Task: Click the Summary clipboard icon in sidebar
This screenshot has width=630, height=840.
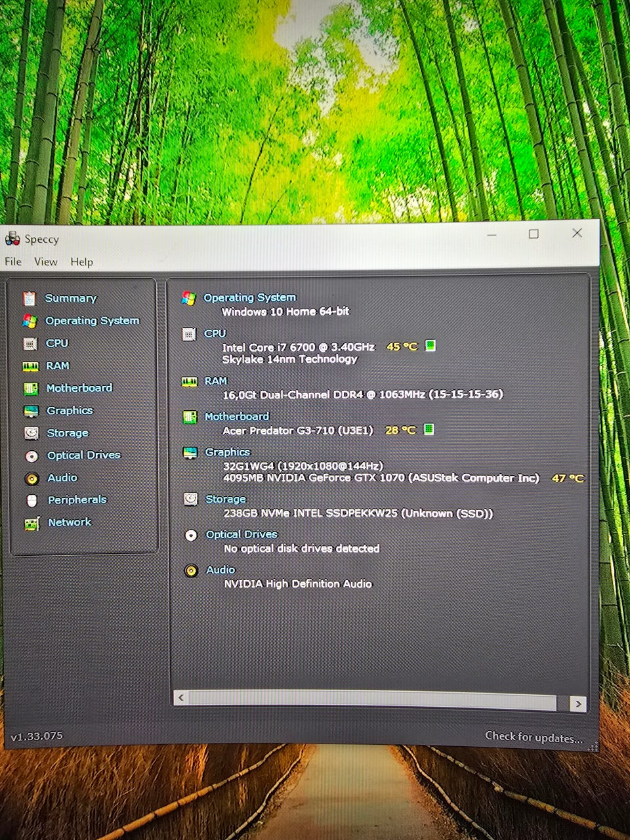Action: 30,299
